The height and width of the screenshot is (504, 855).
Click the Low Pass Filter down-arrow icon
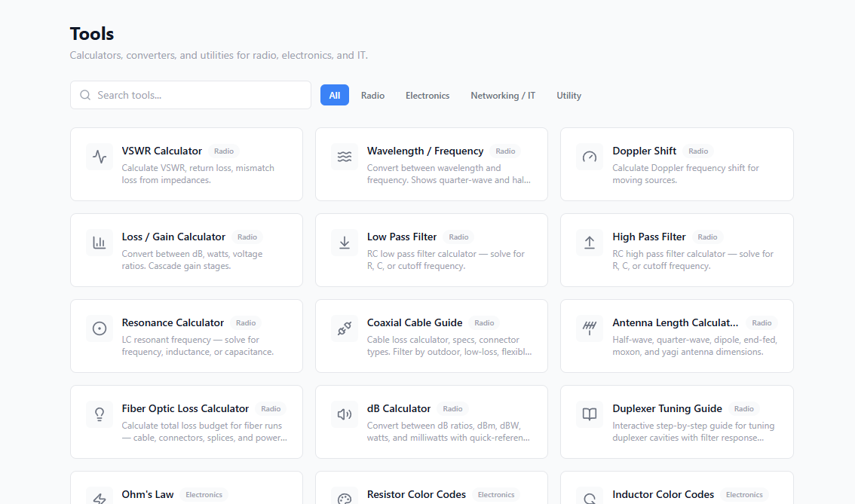point(345,243)
